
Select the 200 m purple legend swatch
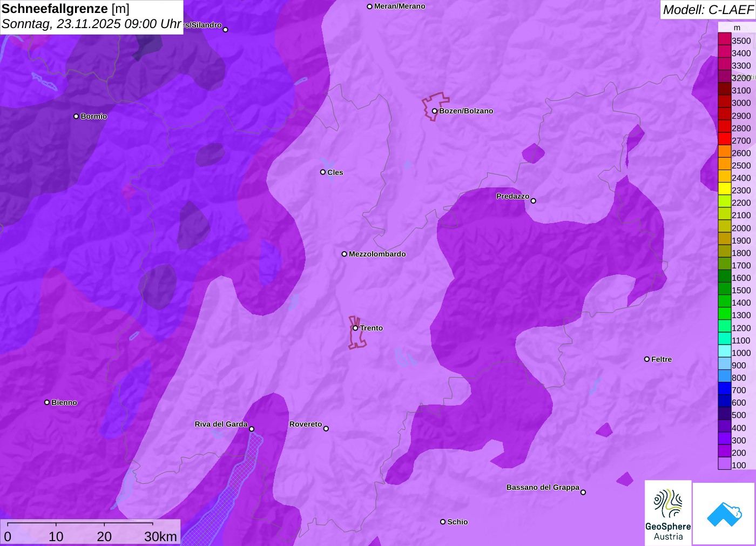[724, 451]
